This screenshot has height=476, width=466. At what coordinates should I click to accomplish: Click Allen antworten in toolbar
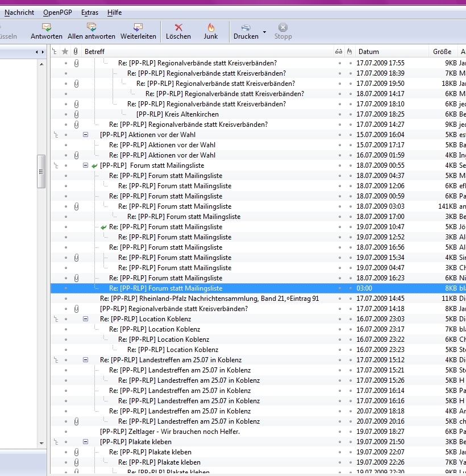pos(91,31)
